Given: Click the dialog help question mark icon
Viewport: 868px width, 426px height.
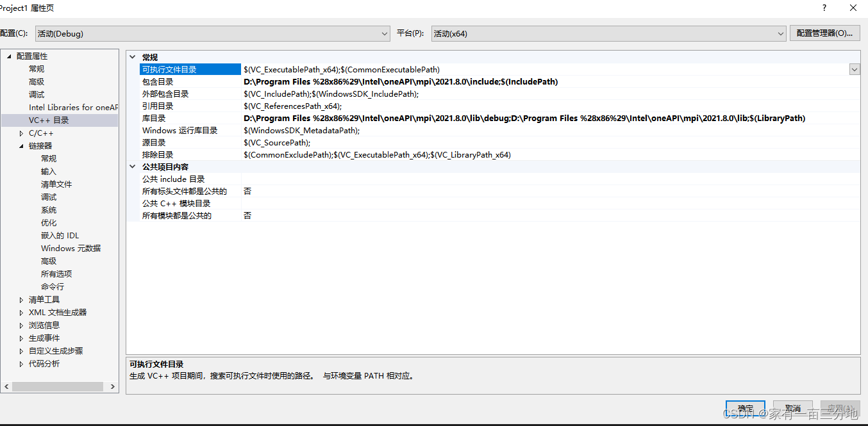Looking at the screenshot, I should [824, 8].
